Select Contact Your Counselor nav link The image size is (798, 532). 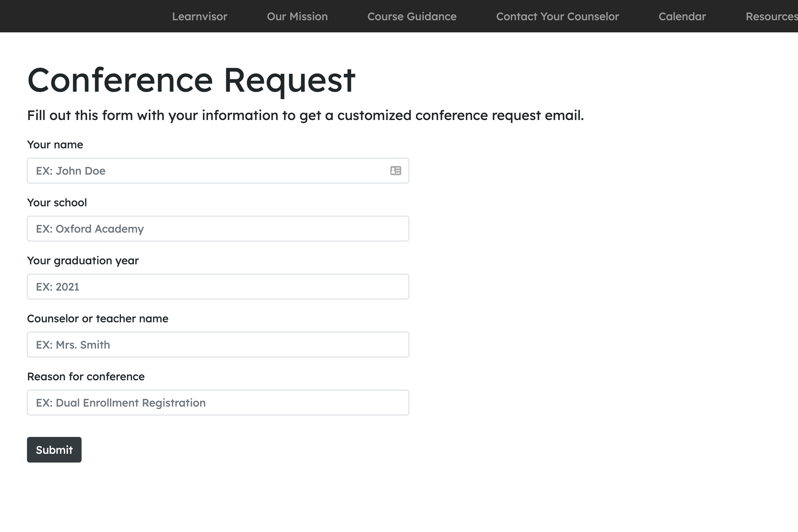click(557, 16)
